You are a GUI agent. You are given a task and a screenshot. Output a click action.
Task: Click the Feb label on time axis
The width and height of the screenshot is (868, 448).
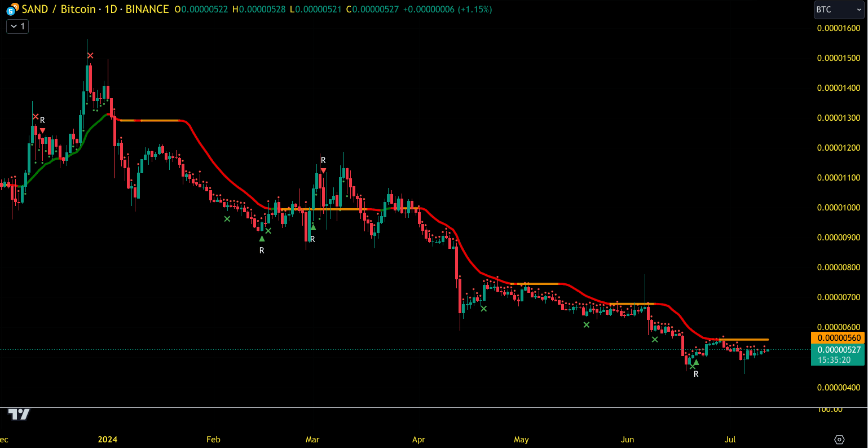coord(213,440)
